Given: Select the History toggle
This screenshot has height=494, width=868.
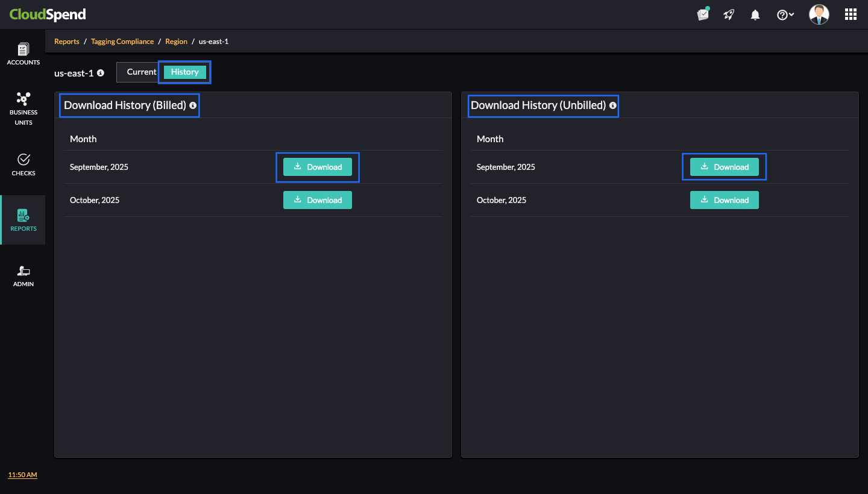Looking at the screenshot, I should (x=184, y=72).
